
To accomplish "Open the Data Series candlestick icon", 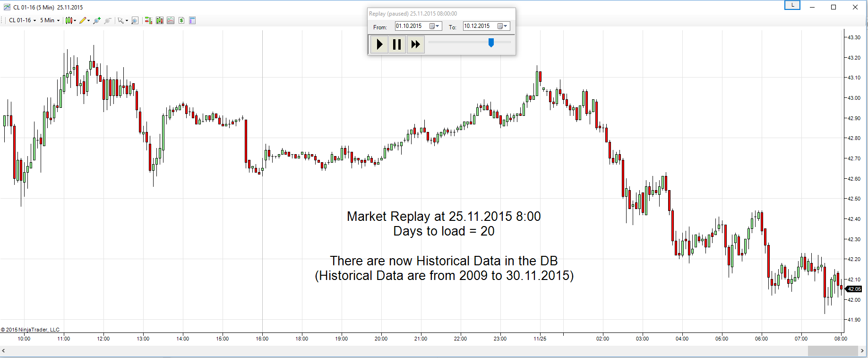I will coord(160,20).
